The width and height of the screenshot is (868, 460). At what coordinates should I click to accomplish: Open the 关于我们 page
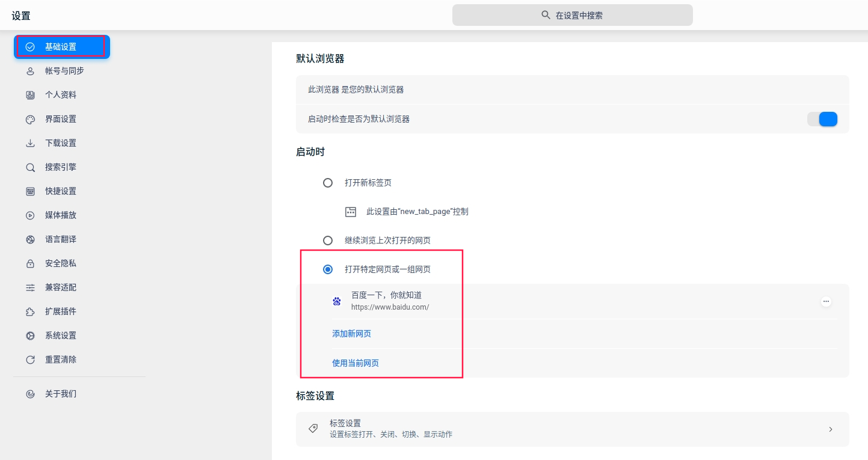61,394
